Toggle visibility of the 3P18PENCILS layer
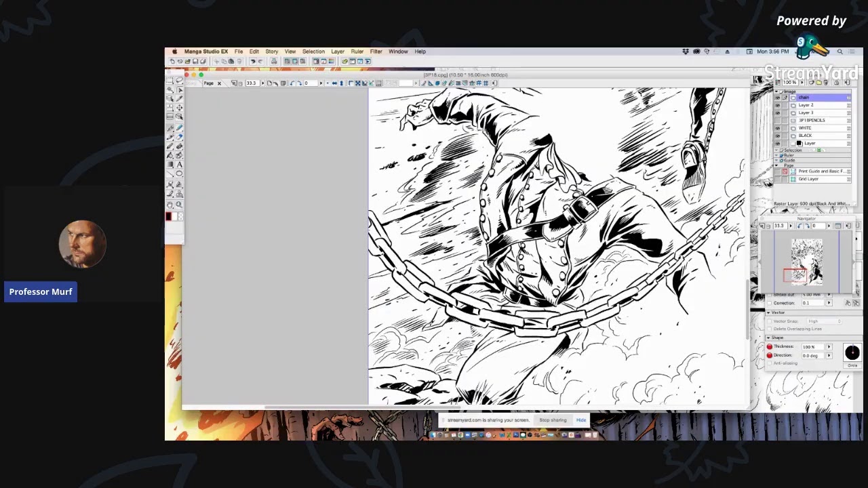Viewport: 868px width, 488px height. point(778,121)
